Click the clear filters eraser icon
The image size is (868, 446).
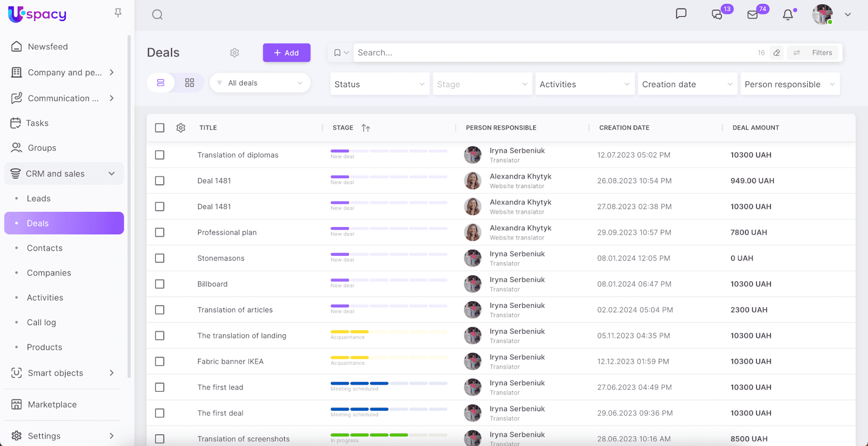pos(777,53)
